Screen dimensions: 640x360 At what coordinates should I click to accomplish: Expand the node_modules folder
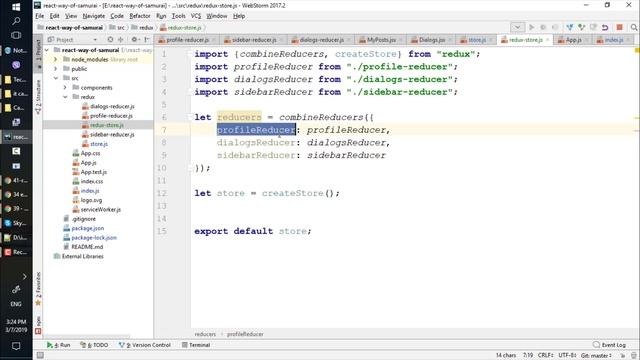(x=56, y=59)
